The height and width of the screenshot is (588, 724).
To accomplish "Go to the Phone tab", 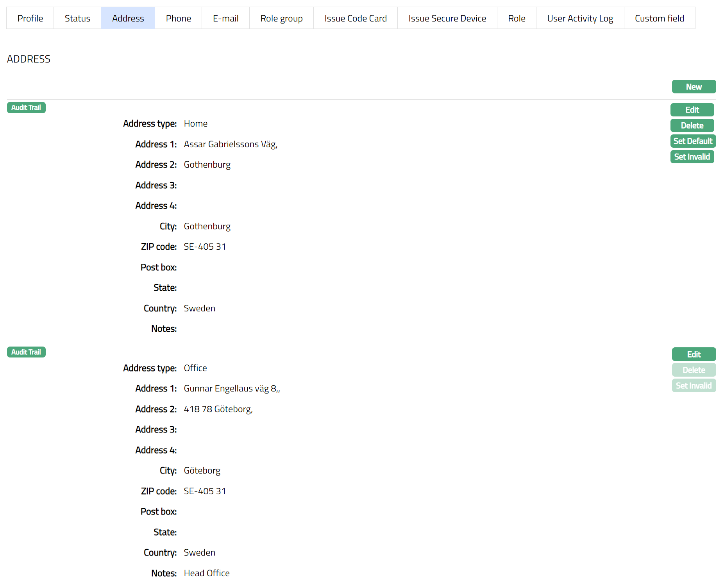I will point(178,18).
